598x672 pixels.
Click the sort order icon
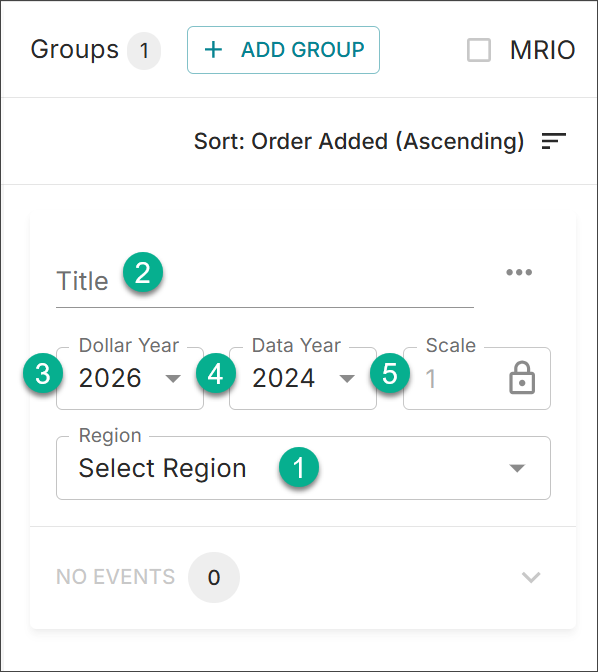[553, 141]
